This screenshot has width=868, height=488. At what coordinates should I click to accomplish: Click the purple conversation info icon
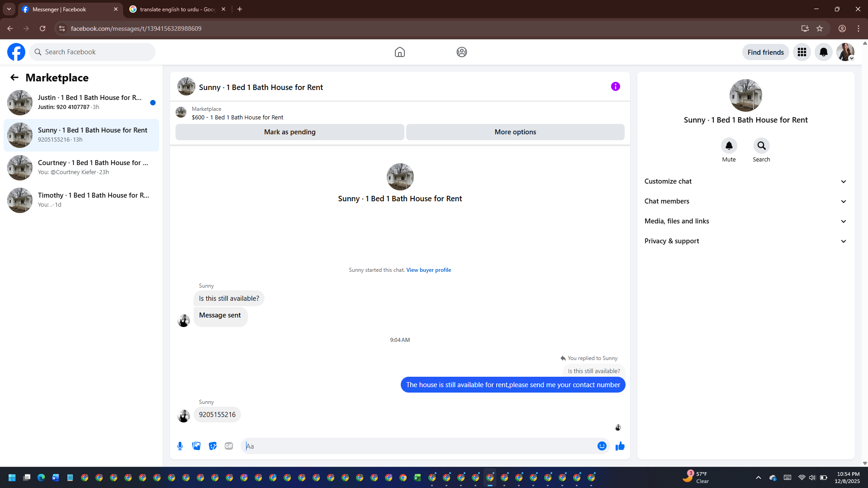[615, 86]
